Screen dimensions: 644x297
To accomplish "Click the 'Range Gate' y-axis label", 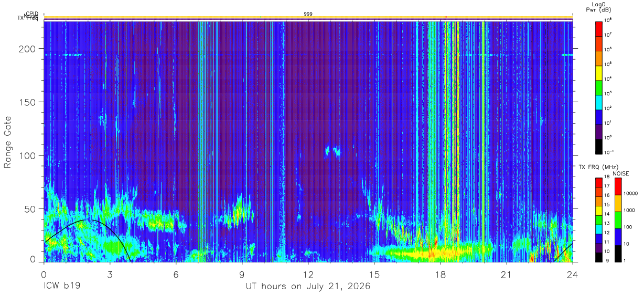I will (x=8, y=142).
